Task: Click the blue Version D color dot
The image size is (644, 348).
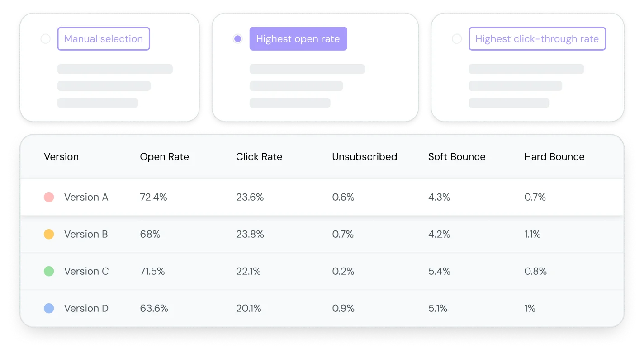Action: pyautogui.click(x=49, y=308)
